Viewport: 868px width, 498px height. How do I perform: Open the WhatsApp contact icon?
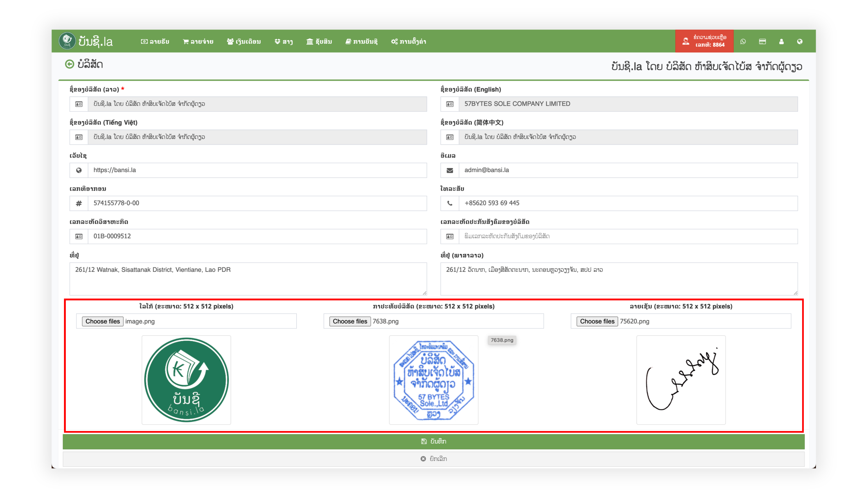click(x=743, y=41)
